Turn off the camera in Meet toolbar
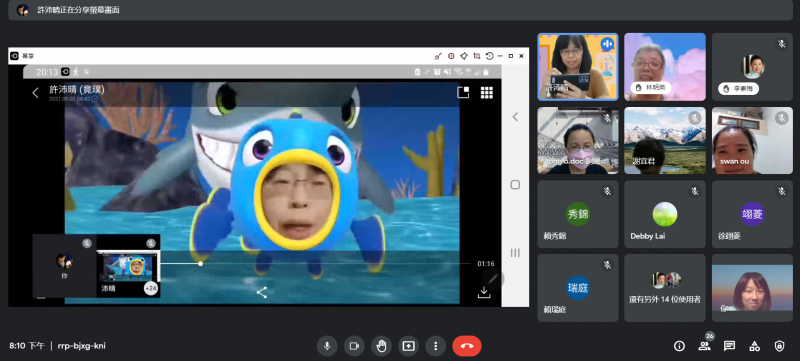Viewport: 800px width, 361px height. [354, 346]
